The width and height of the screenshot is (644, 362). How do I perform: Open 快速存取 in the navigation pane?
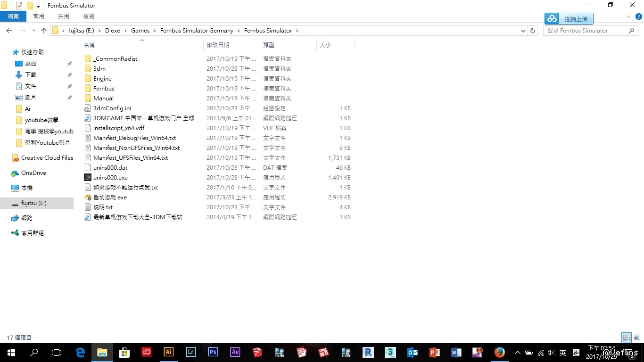[33, 52]
